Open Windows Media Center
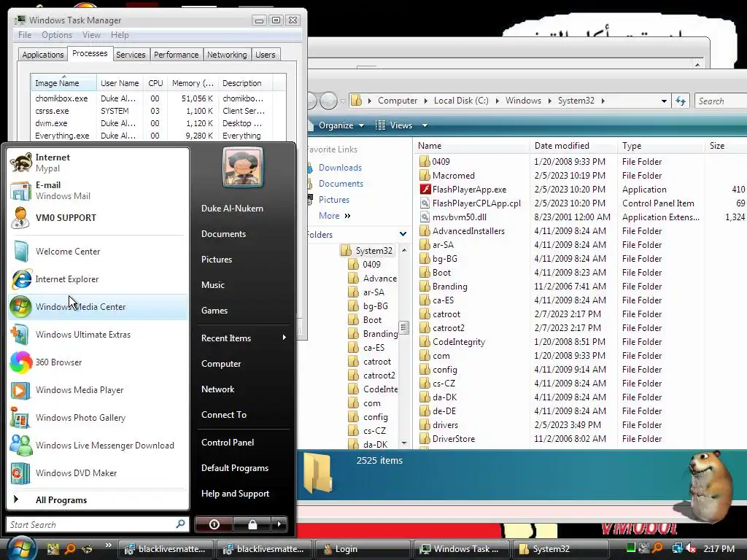The image size is (747, 560). tap(98, 307)
